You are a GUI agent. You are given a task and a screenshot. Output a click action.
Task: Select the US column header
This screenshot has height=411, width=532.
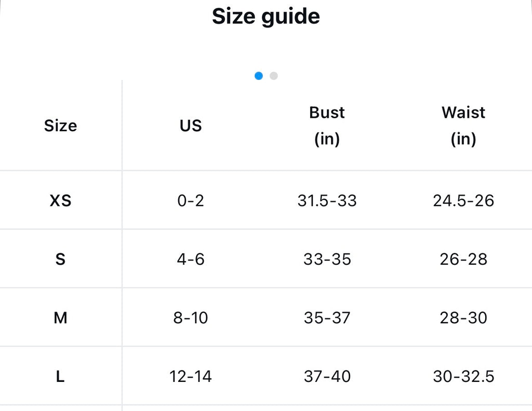191,126
